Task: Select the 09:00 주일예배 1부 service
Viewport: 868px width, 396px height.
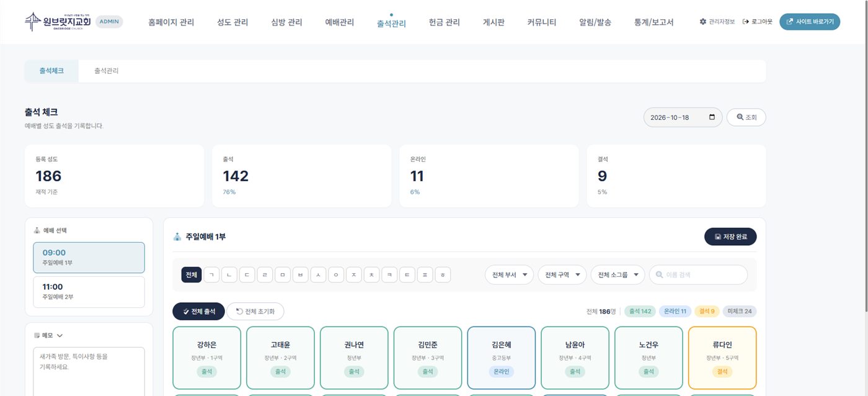Action: pyautogui.click(x=89, y=258)
